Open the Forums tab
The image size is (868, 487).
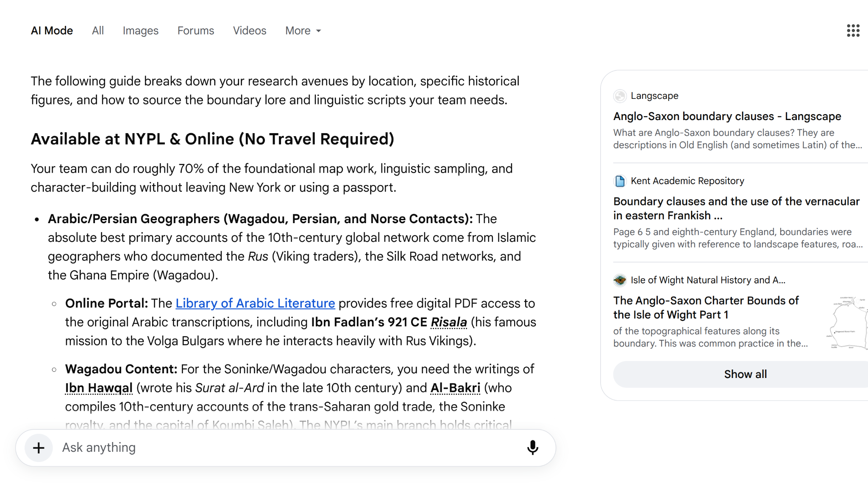196,31
